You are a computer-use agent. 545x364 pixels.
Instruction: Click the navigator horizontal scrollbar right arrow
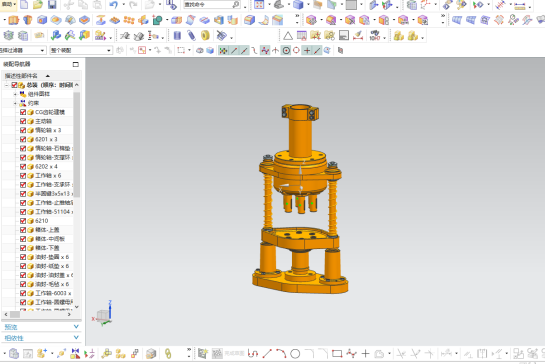69,314
